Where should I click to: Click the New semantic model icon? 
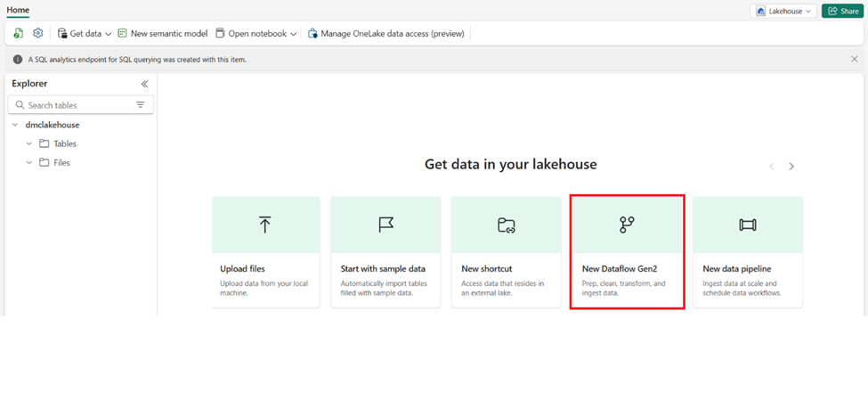click(x=123, y=33)
